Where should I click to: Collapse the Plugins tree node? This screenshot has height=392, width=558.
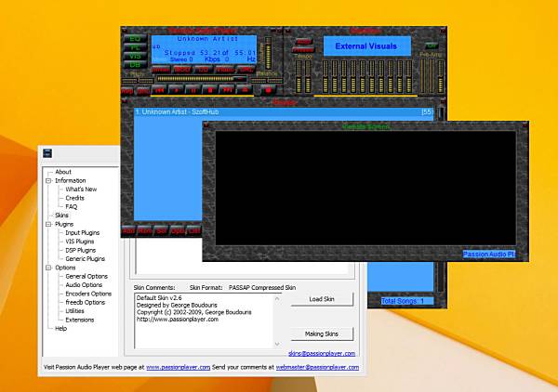point(48,224)
